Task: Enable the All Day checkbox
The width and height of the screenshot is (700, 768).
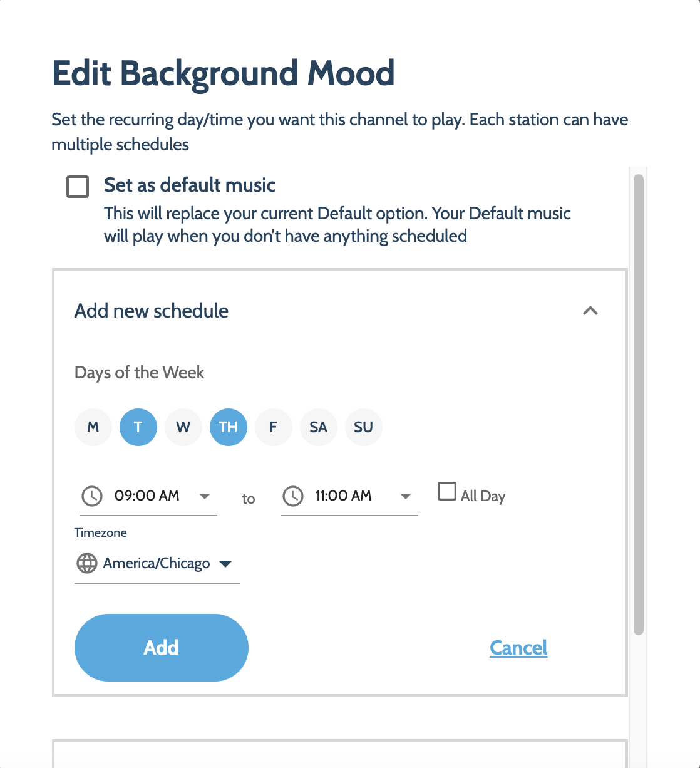Action: (447, 491)
